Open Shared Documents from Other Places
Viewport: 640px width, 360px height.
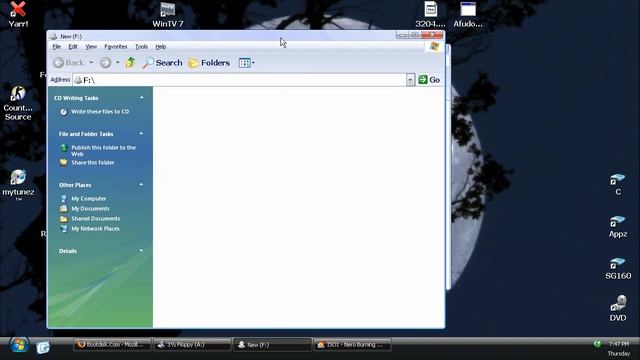pyautogui.click(x=96, y=219)
